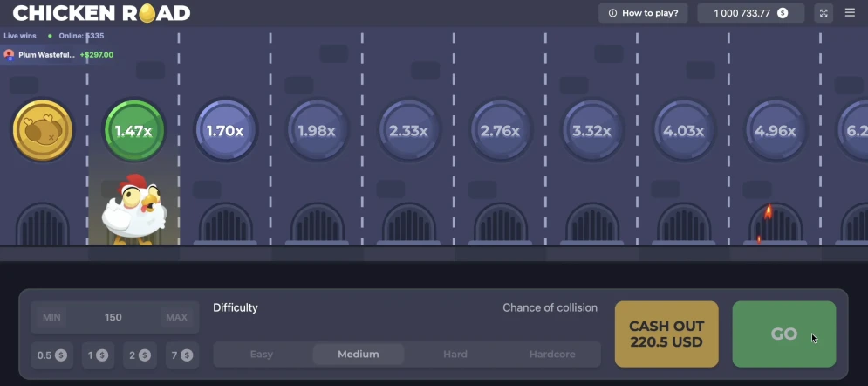This screenshot has width=868, height=386.
Task: Click the bet amount field showing 150
Action: 113,317
